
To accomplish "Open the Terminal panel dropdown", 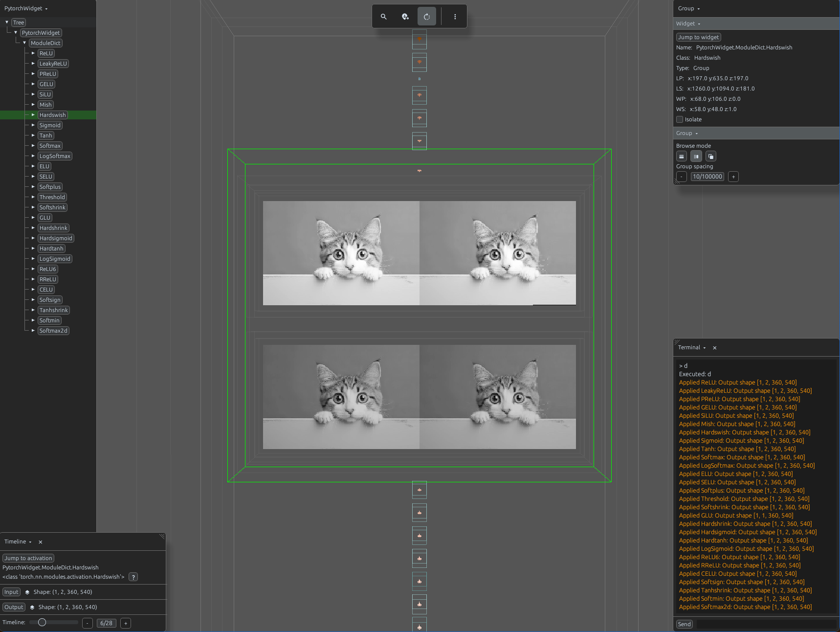I will pos(692,347).
